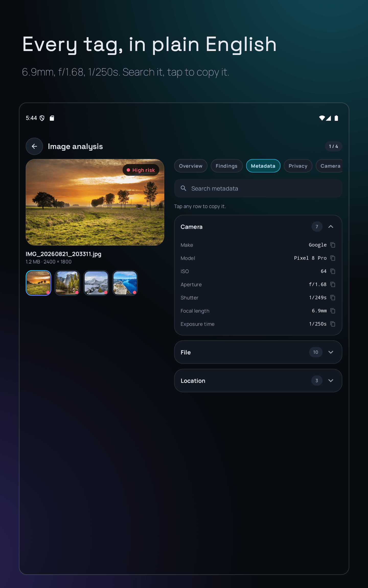This screenshot has width=368, height=588.
Task: Tap the Shutter row label
Action: click(x=189, y=298)
